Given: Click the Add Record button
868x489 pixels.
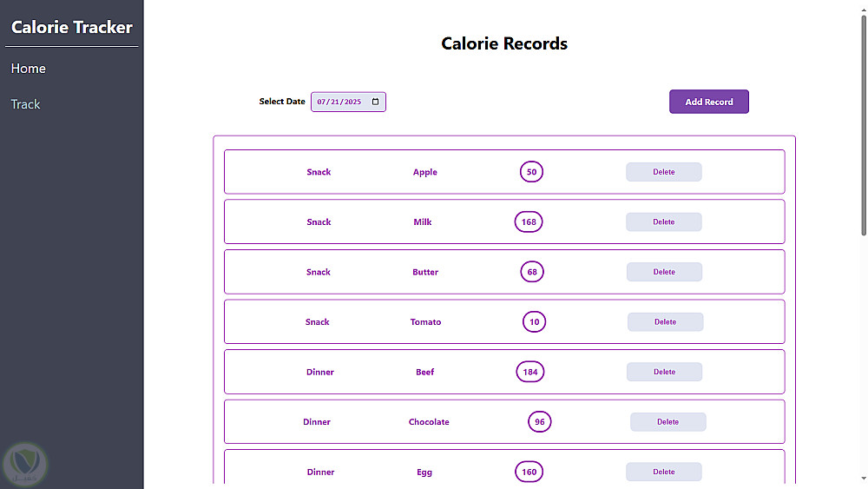Looking at the screenshot, I should 708,102.
